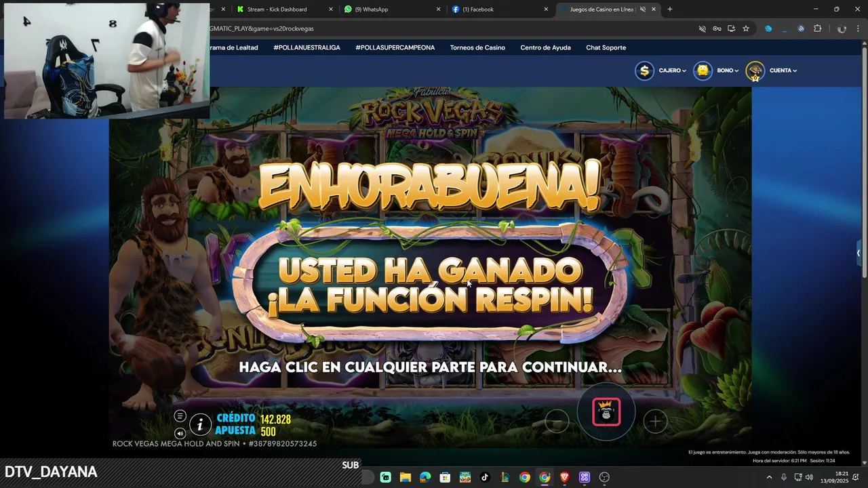Click the APUESTA value 500
The height and width of the screenshot is (488, 868).
tap(268, 432)
